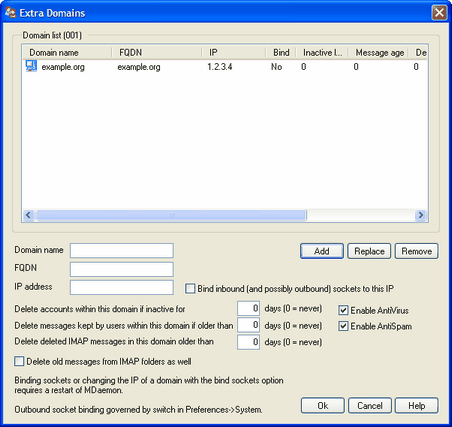Focus the Domain name input field

[x=122, y=250]
